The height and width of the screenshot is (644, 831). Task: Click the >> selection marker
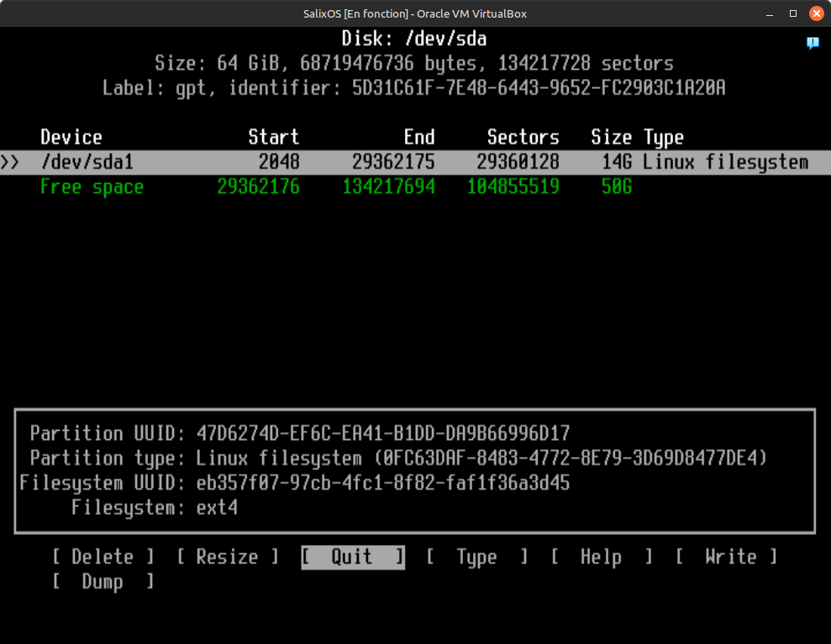[10, 162]
